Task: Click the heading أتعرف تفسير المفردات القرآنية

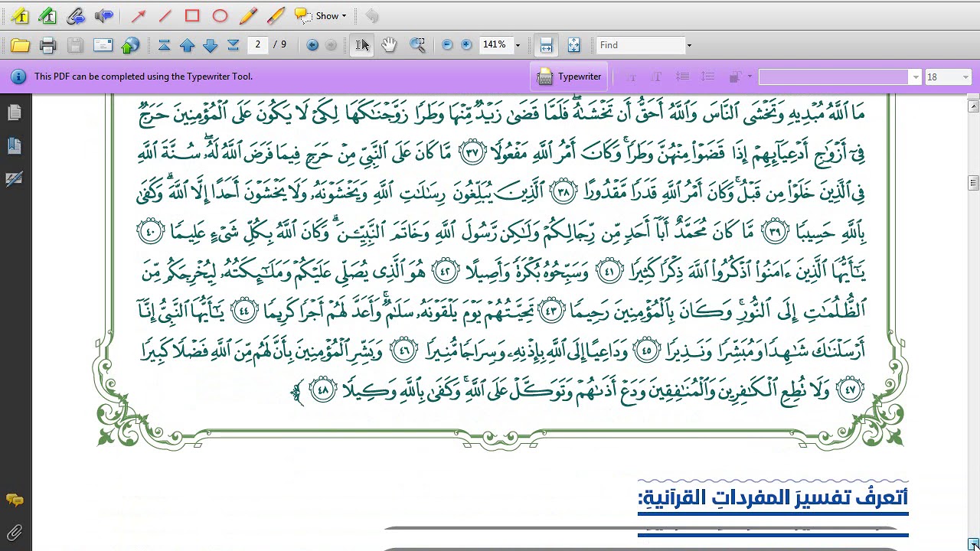Action: click(773, 497)
